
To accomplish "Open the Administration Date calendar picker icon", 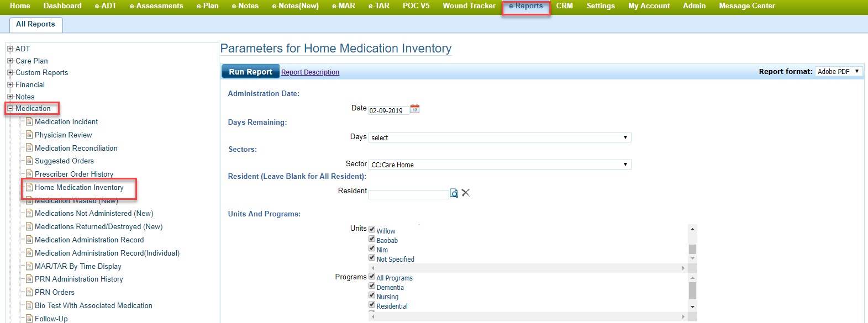I will 415,109.
